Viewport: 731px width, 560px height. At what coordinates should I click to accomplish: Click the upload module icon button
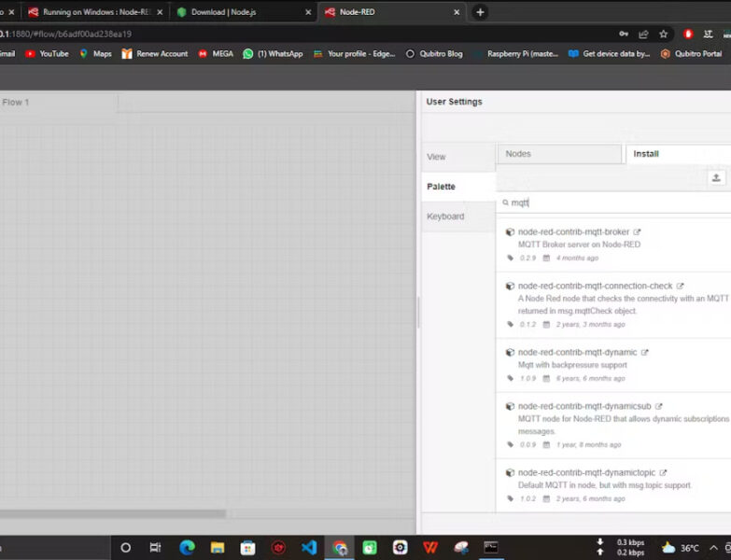(716, 177)
